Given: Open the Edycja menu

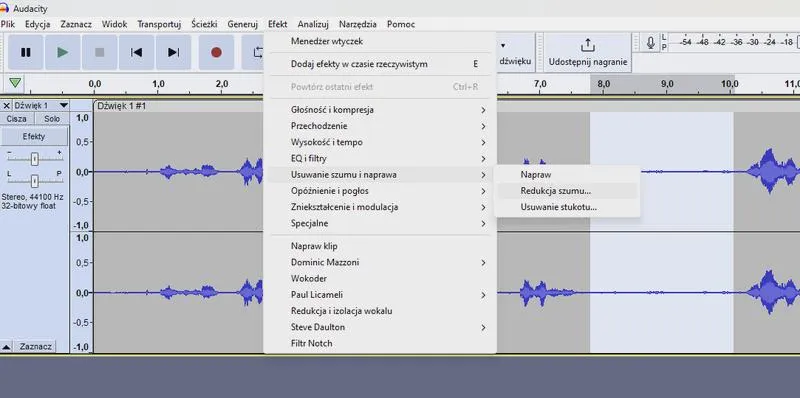Looking at the screenshot, I should pos(37,24).
